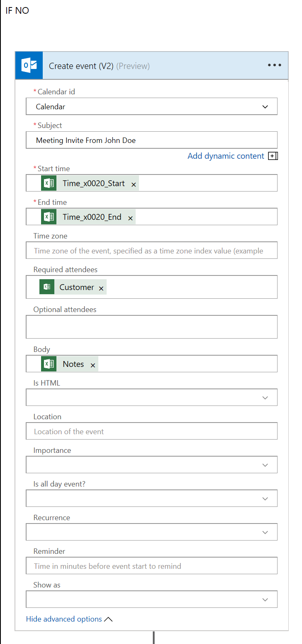
Task: Expand the Is all day event dropdown
Action: pos(265,499)
